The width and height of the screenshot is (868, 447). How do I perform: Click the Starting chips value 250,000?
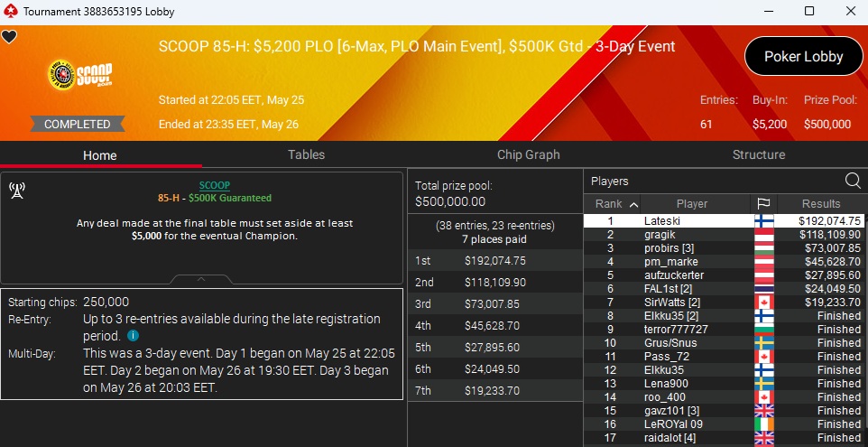(x=106, y=303)
